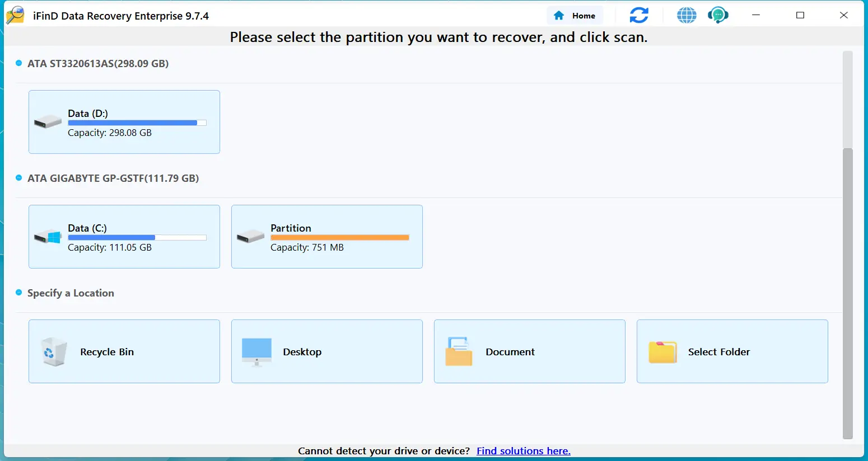Select the Data (C:) partition label

[87, 228]
